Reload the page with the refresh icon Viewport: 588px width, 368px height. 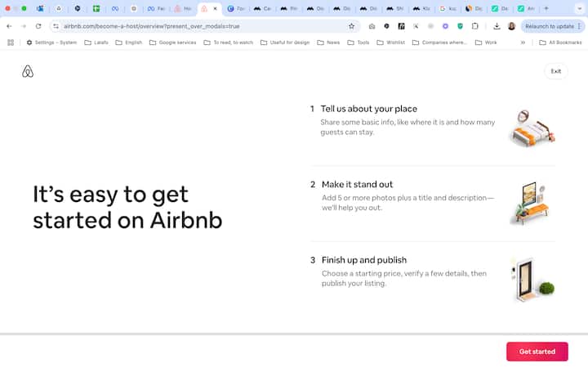[38, 26]
